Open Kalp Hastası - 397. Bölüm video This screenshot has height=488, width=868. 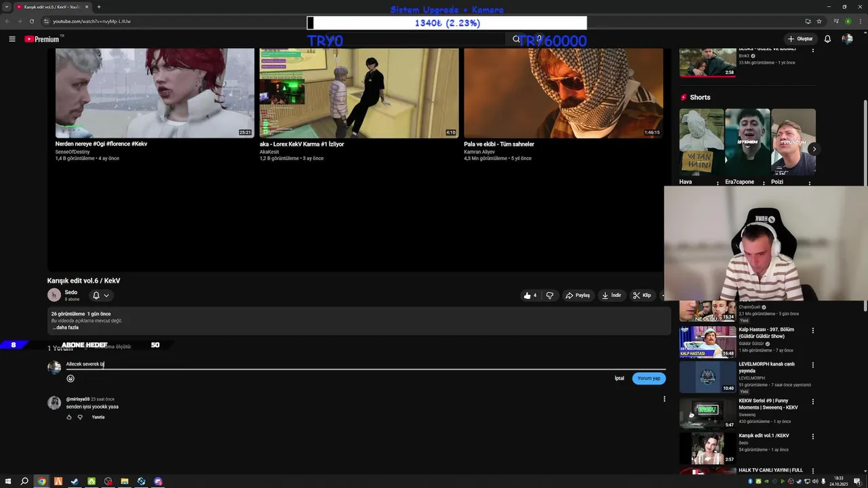coord(708,342)
